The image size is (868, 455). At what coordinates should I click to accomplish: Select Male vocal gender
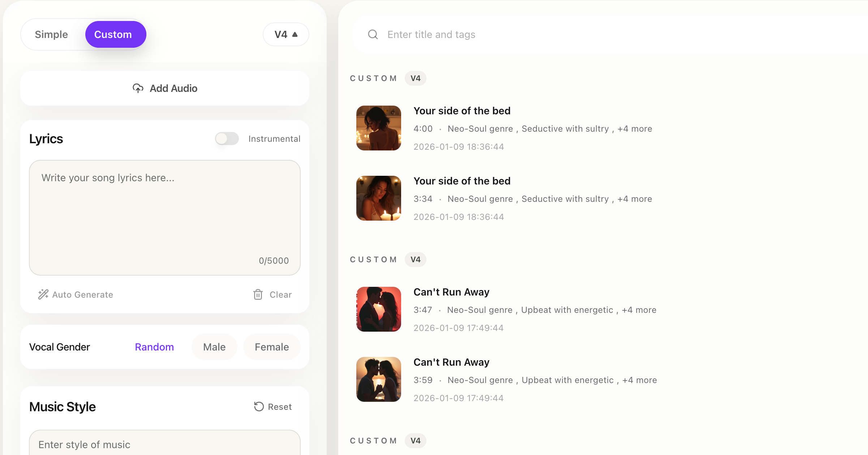point(214,347)
